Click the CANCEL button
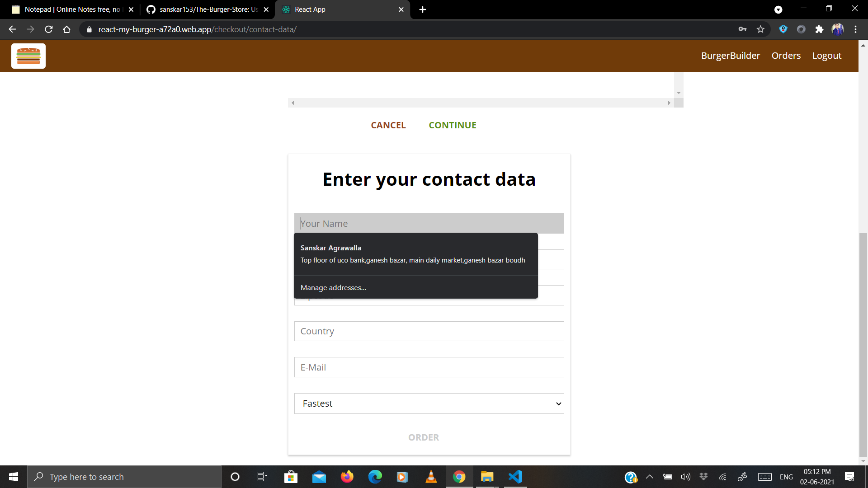Screen dimensions: 868x488 388,125
